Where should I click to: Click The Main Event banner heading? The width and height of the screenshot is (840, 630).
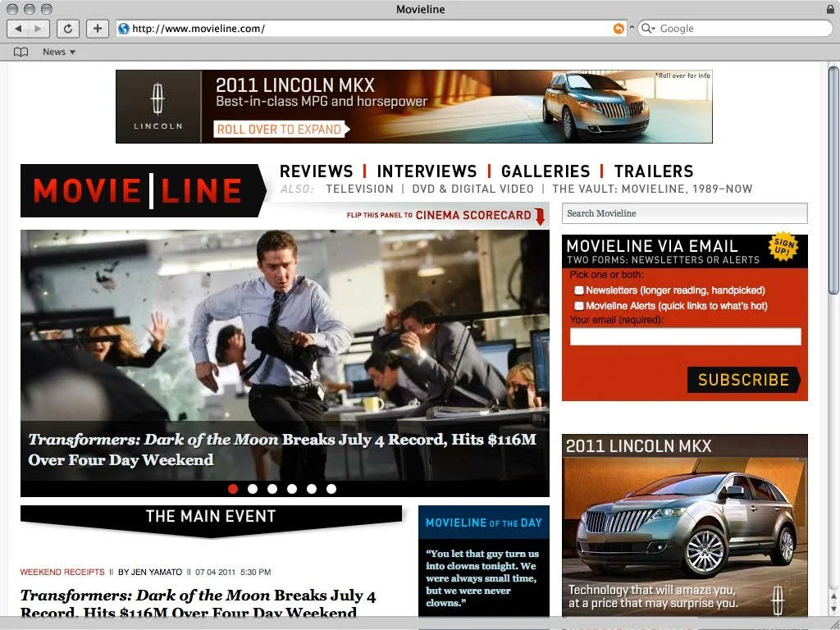tap(211, 517)
